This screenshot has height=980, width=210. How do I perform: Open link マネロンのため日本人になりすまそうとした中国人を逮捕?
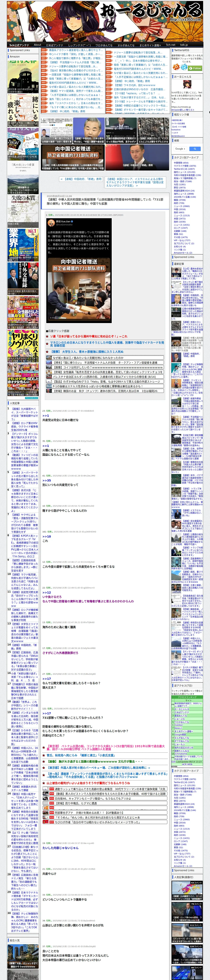[x=107, y=344]
